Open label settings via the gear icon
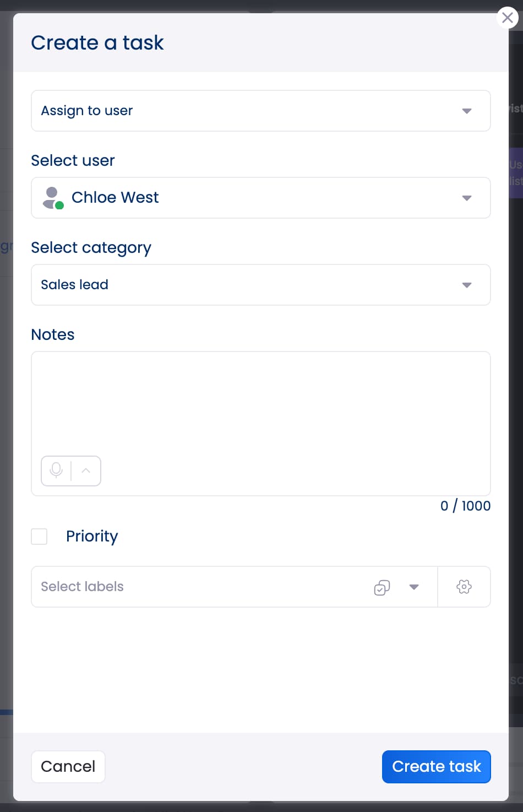 pyautogui.click(x=464, y=587)
